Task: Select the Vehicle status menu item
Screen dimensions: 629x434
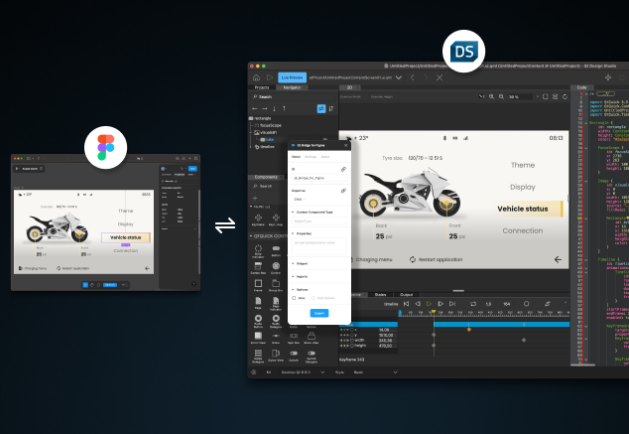Action: (x=522, y=208)
